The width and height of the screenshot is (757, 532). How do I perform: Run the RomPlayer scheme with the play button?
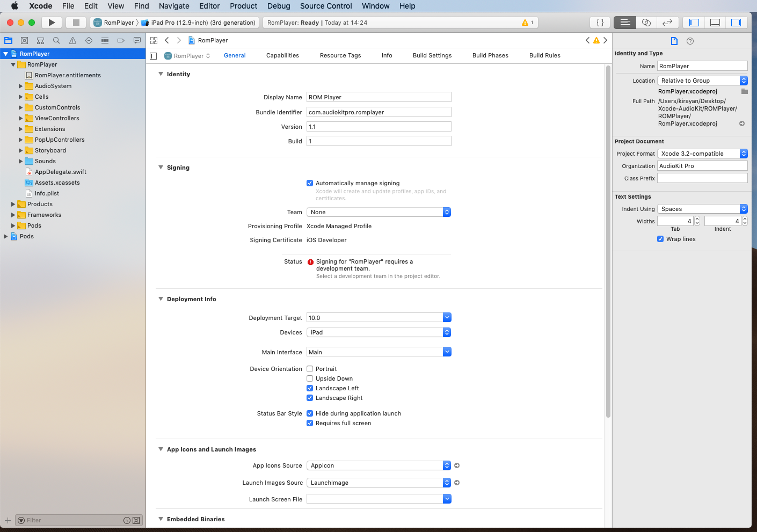point(52,23)
